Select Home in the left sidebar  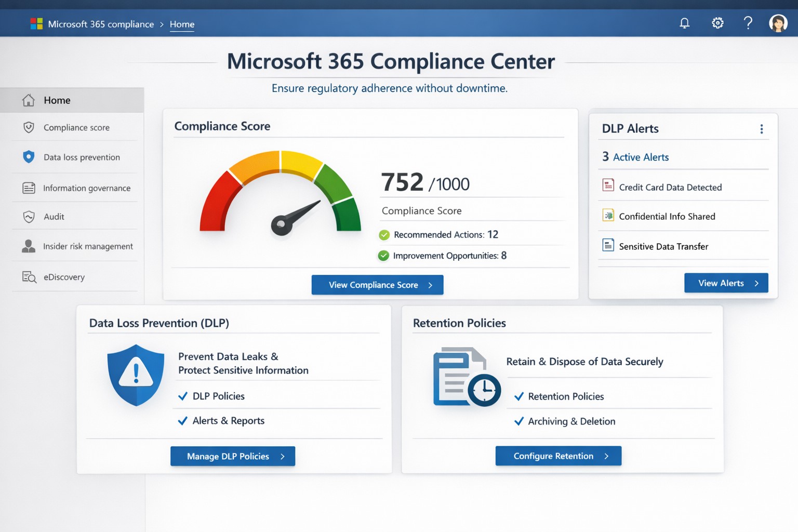tap(57, 100)
